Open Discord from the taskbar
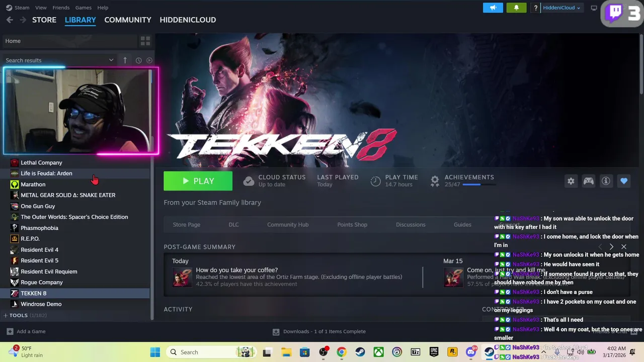Viewport: 644px width, 362px height. click(x=471, y=352)
